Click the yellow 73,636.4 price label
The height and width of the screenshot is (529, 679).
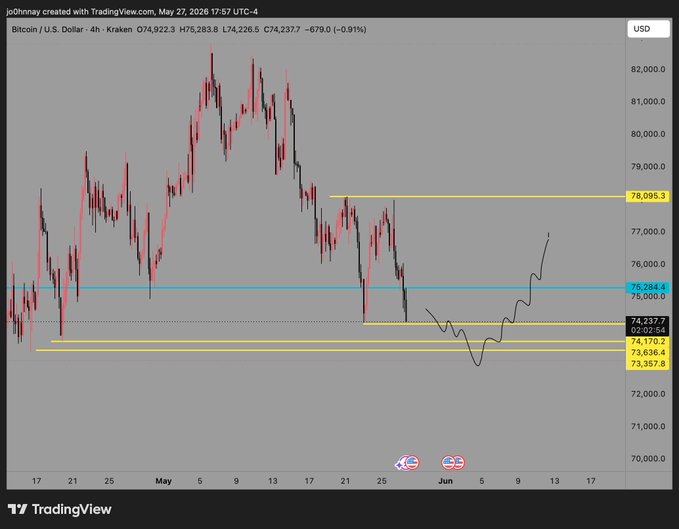647,352
